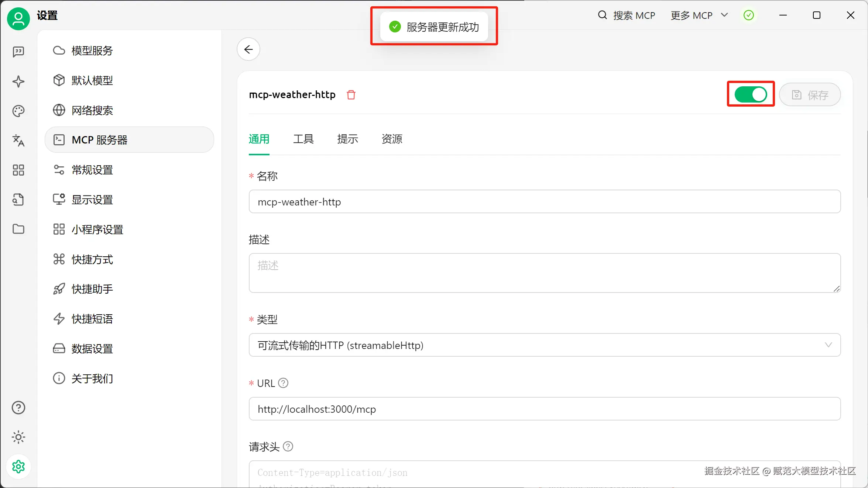Click the files folder icon in left rail
The image size is (868, 488).
[x=18, y=229]
